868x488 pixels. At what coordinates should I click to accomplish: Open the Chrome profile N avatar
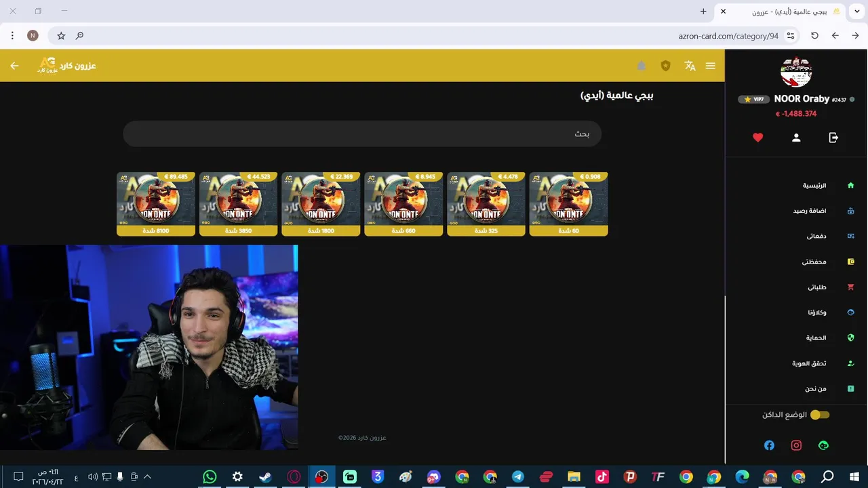tap(33, 36)
